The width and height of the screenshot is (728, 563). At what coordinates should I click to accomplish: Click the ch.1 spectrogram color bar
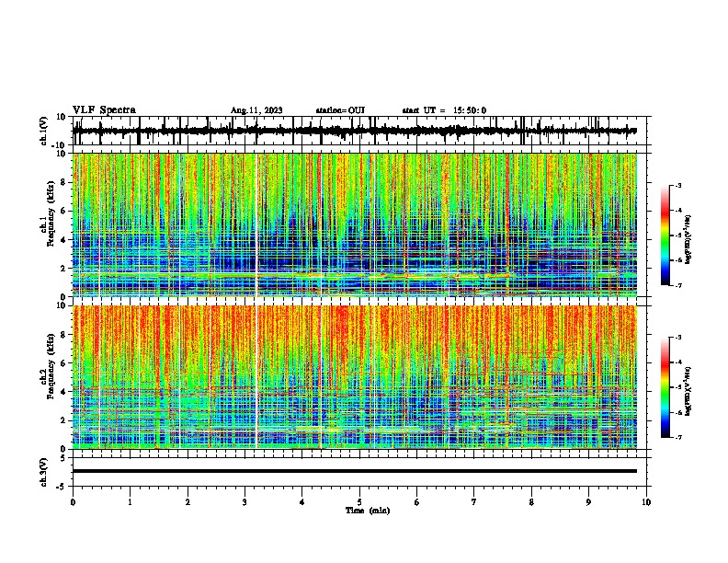tap(665, 236)
